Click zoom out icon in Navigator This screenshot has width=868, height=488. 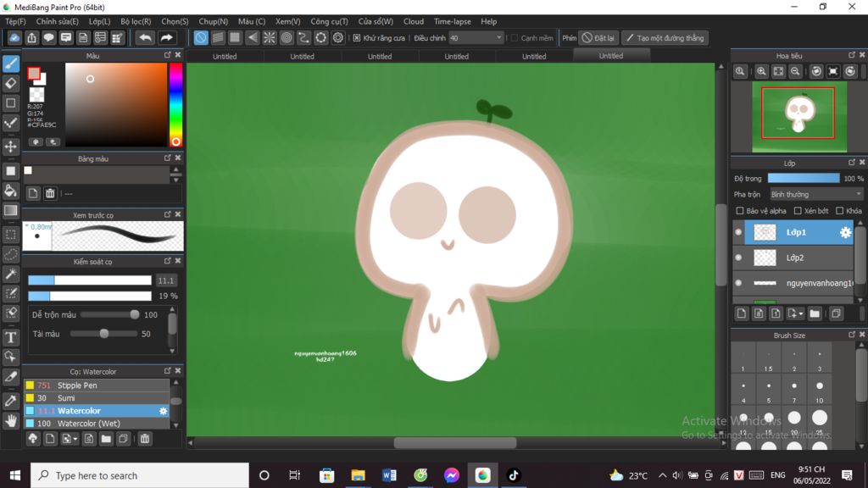click(x=795, y=71)
